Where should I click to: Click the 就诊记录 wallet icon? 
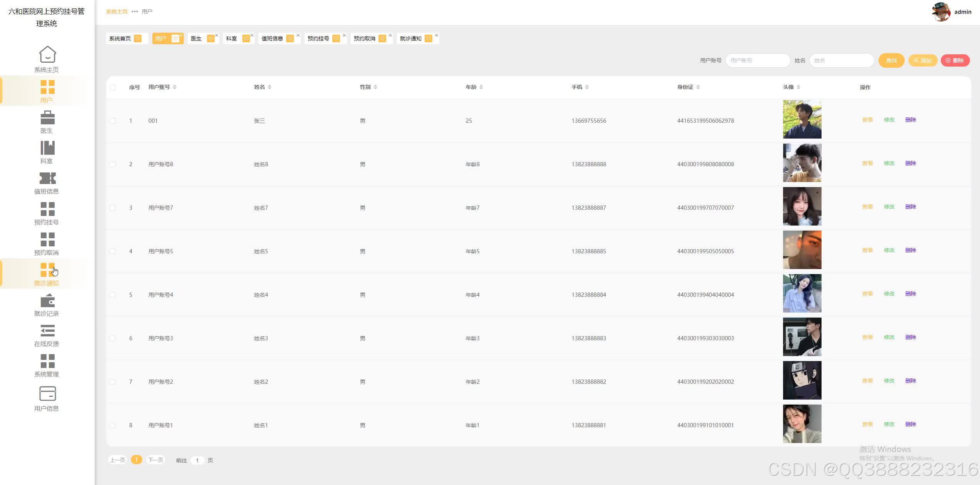point(47,301)
